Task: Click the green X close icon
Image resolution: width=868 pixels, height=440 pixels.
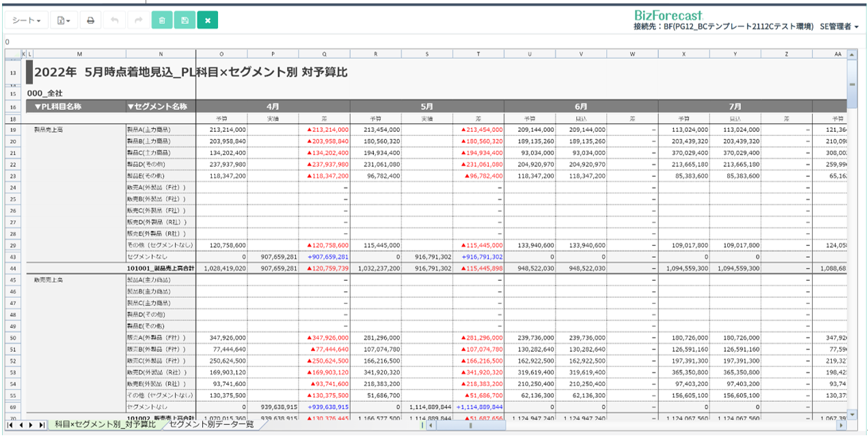Action: click(208, 20)
